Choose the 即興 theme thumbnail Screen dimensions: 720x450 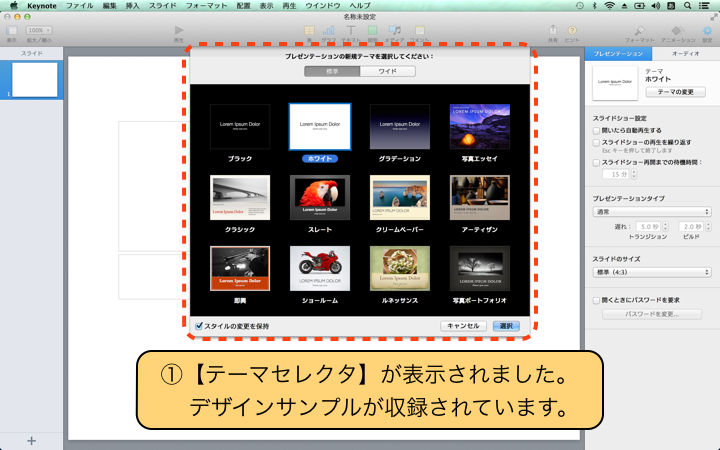(240, 269)
